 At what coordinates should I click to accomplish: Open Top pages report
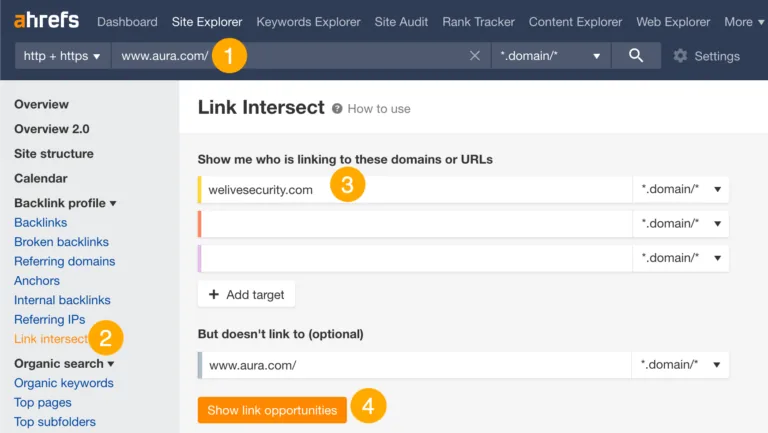pyautogui.click(x=43, y=403)
